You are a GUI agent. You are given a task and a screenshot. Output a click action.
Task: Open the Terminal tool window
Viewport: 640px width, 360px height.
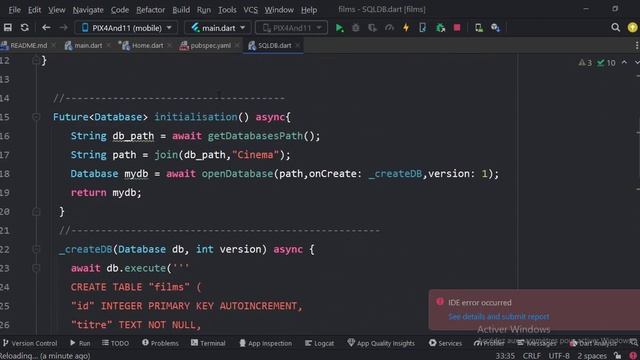208,343
